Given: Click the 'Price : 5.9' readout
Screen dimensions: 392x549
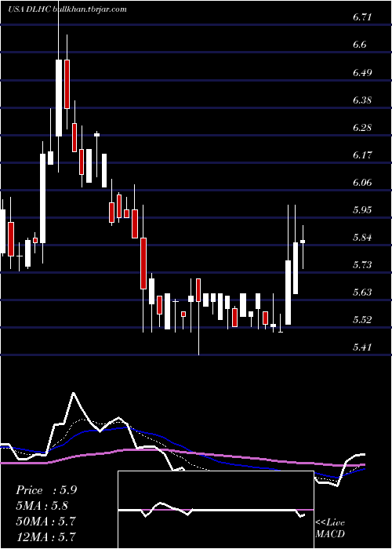Looking at the screenshot, I should tap(46, 490).
